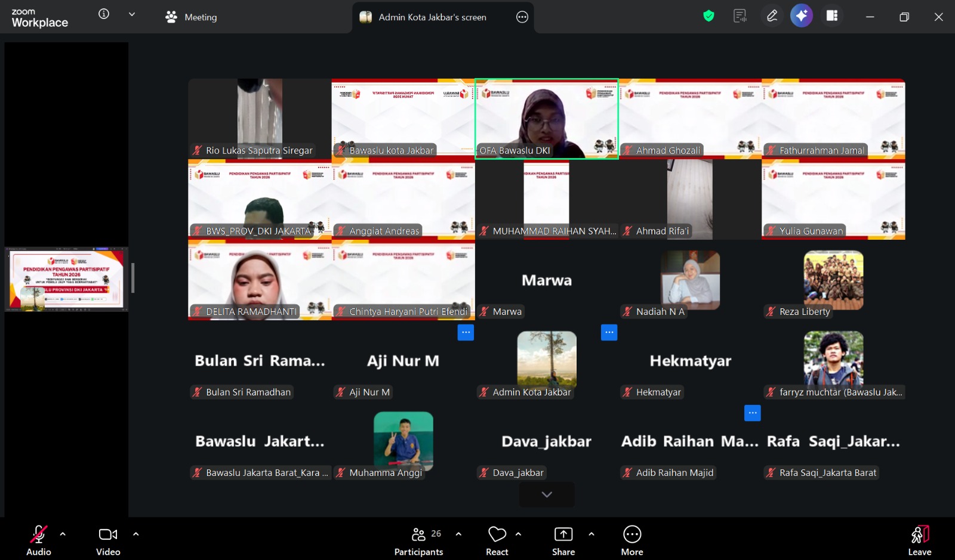Open More options menu
The width and height of the screenshot is (955, 560).
(632, 541)
